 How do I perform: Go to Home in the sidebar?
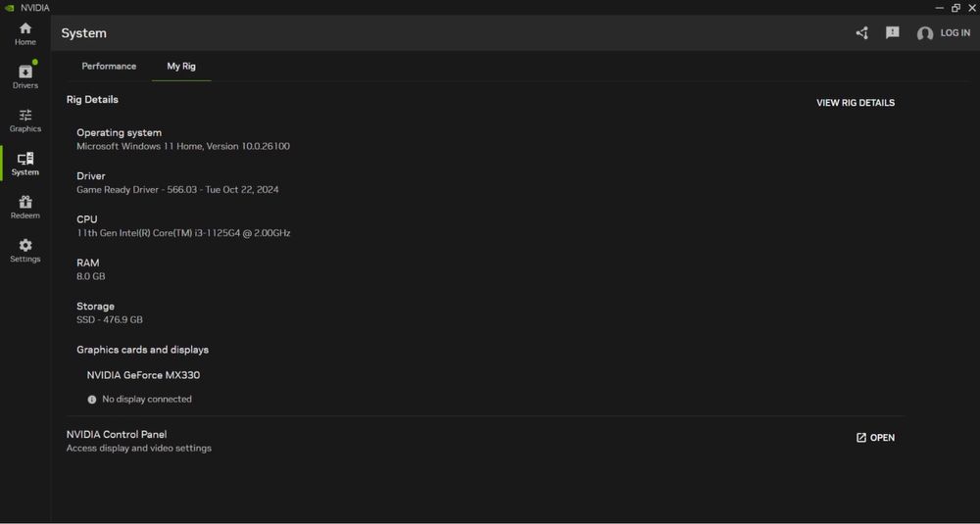(x=25, y=33)
